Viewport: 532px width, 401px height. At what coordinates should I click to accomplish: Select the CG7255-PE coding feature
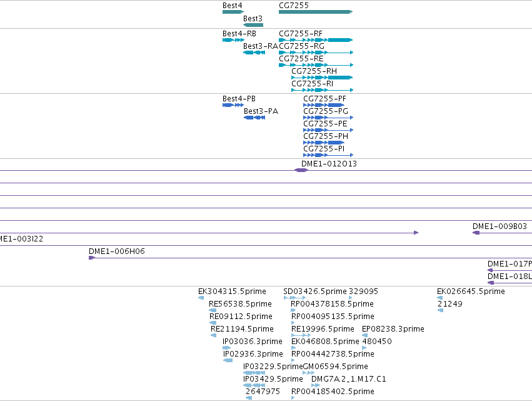tap(328, 130)
